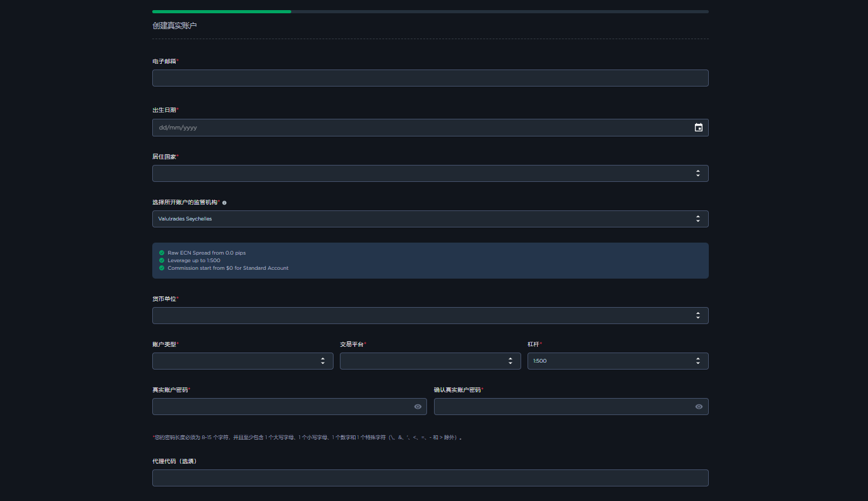Expand the Valutrades Seychelles regulator dropdown
The width and height of the screenshot is (868, 501).
click(430, 219)
